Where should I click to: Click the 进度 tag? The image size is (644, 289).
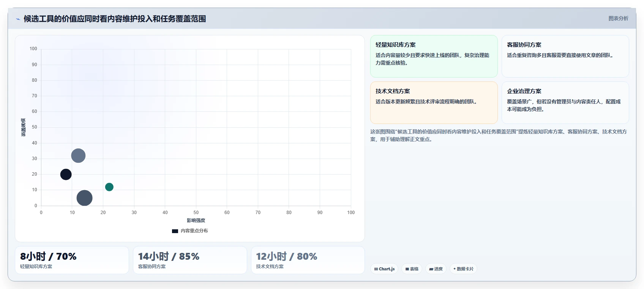coord(436,269)
